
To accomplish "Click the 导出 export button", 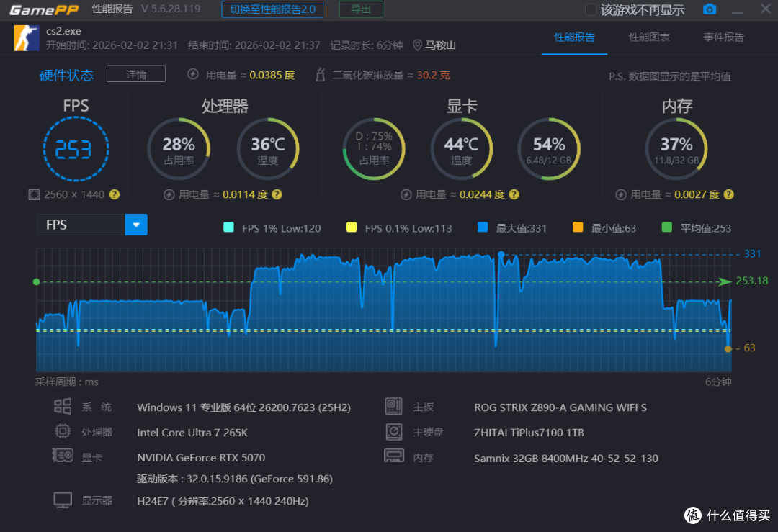I will point(361,9).
